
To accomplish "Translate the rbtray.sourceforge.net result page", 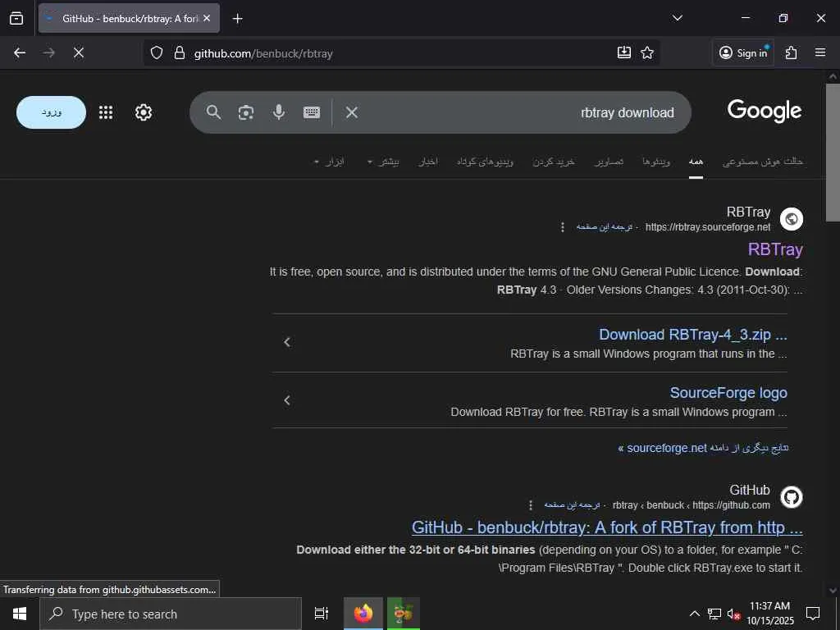I will [x=604, y=227].
